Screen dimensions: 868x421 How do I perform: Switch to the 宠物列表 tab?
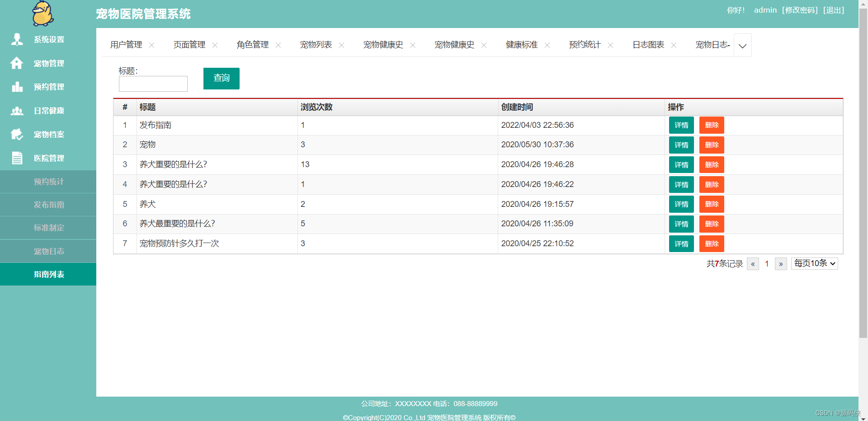[x=316, y=45]
